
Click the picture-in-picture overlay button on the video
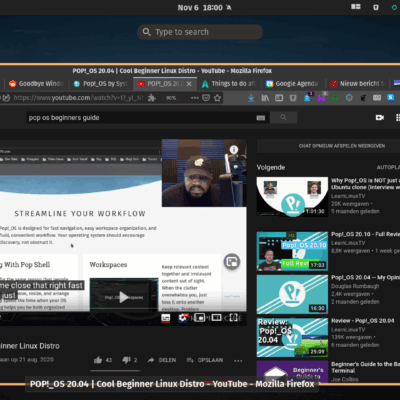[x=232, y=262]
